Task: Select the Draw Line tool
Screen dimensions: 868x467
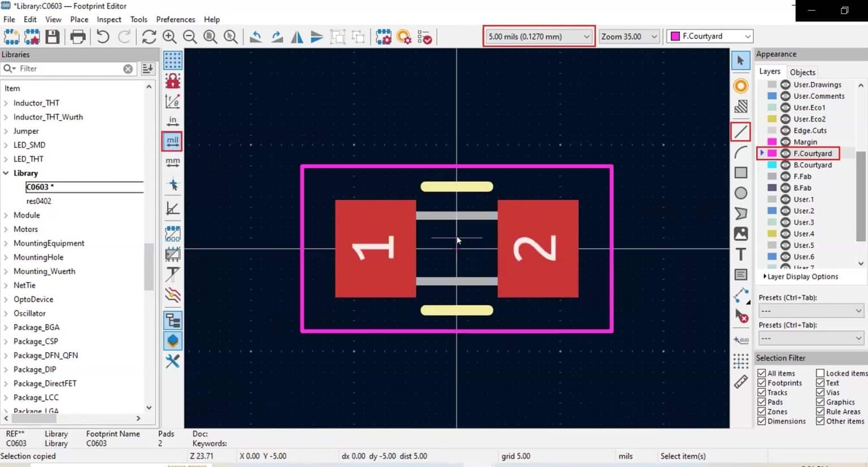Action: coord(741,132)
